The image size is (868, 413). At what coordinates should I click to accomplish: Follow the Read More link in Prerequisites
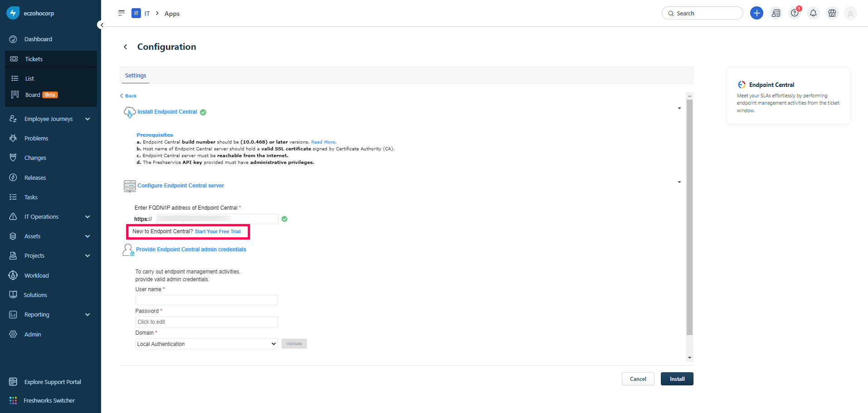pyautogui.click(x=324, y=142)
